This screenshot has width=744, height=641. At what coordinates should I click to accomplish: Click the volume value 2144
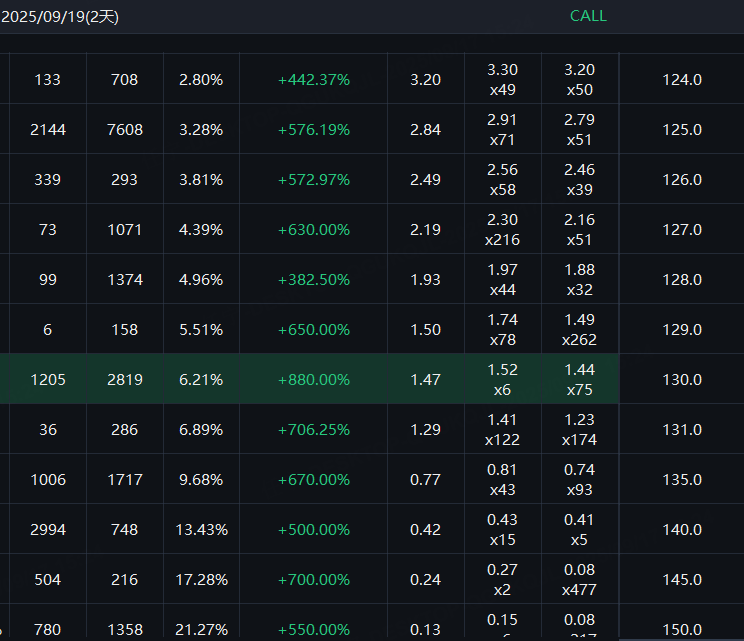pos(48,130)
